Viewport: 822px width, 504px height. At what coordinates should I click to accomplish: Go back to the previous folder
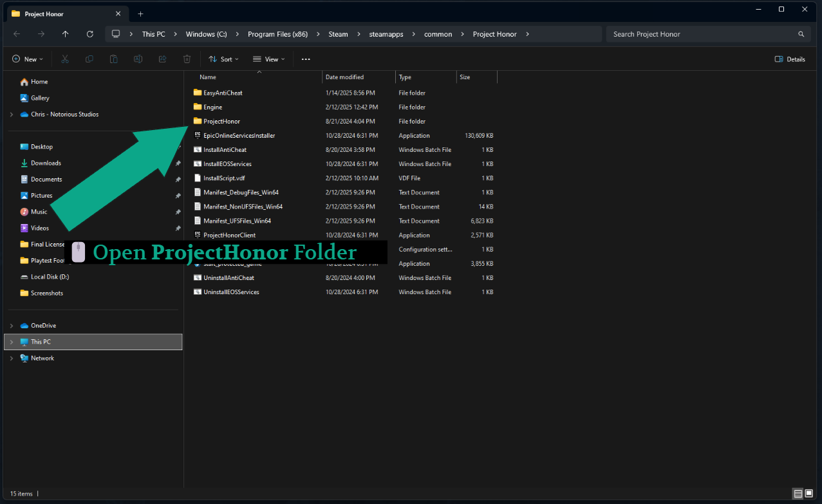17,34
